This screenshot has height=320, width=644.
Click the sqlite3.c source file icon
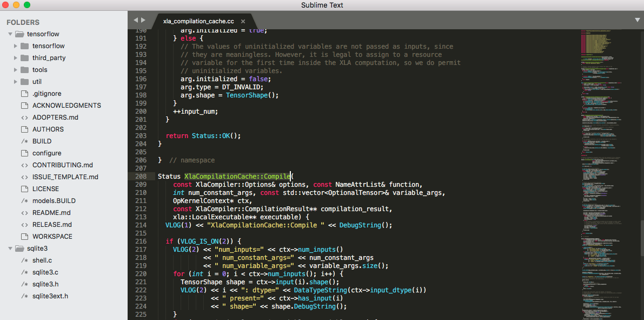point(25,272)
